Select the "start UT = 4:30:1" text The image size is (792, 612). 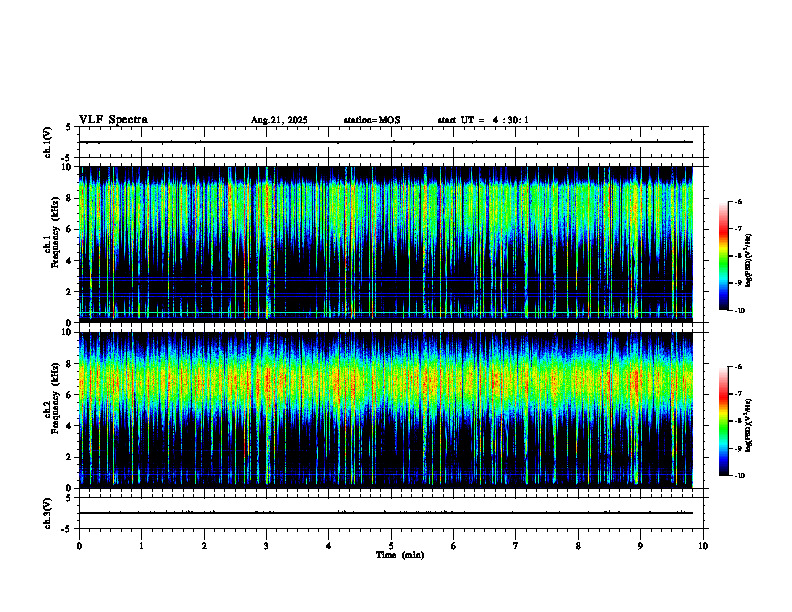[483, 120]
